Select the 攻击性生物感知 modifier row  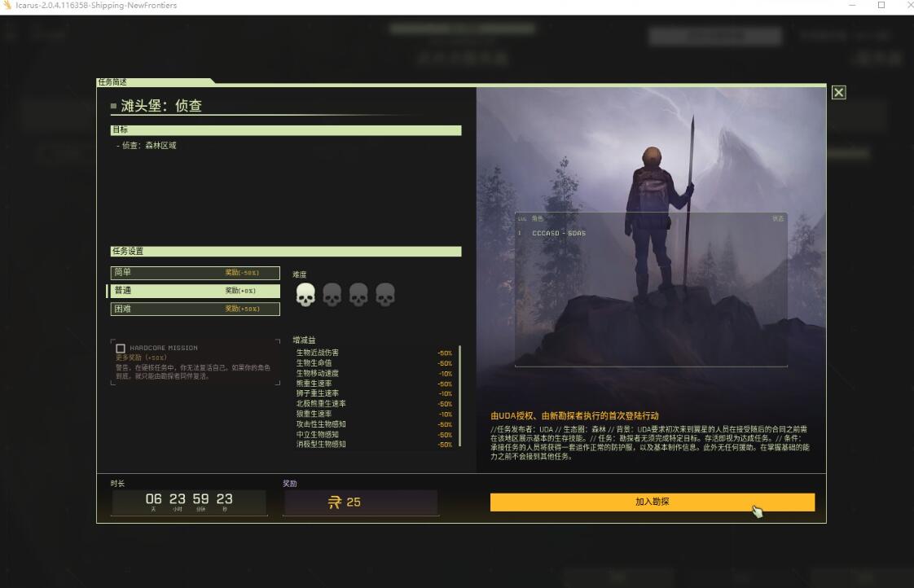tap(374, 424)
